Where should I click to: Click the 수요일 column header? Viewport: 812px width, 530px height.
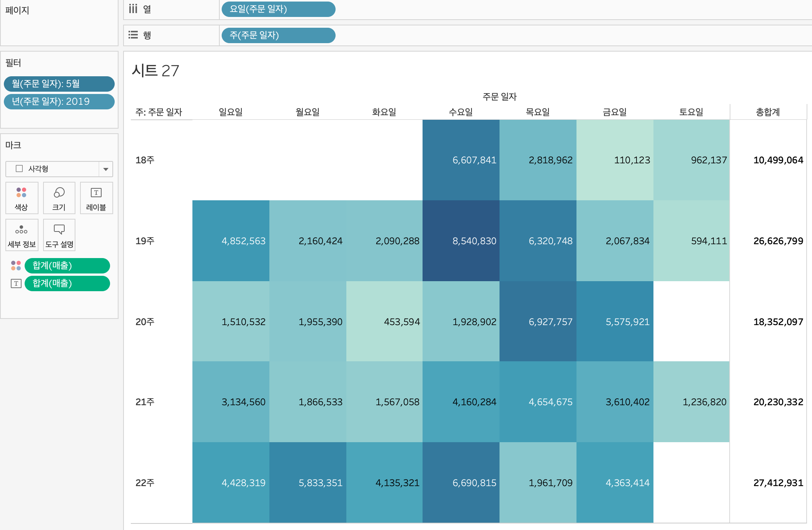point(461,112)
